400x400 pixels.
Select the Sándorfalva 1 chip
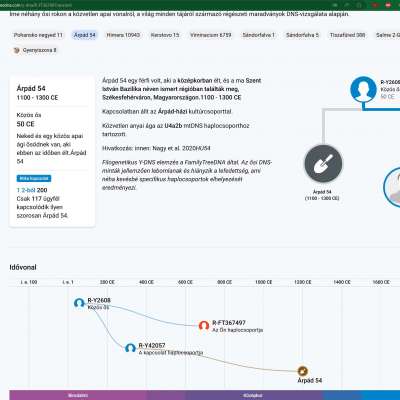[x=259, y=35]
